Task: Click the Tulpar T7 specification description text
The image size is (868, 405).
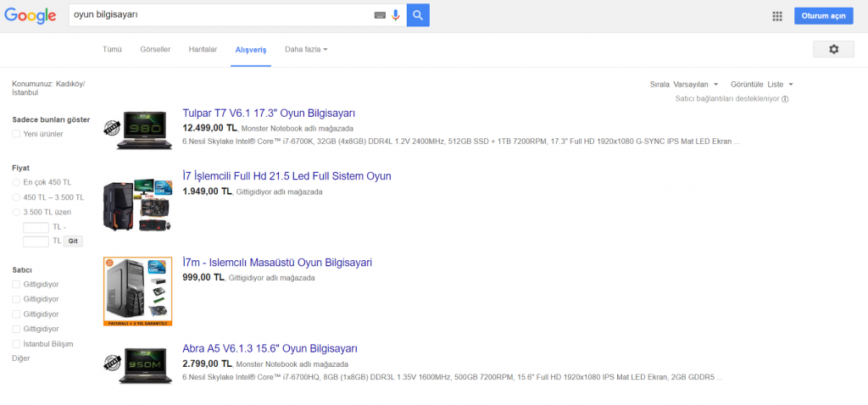Action: tap(460, 141)
